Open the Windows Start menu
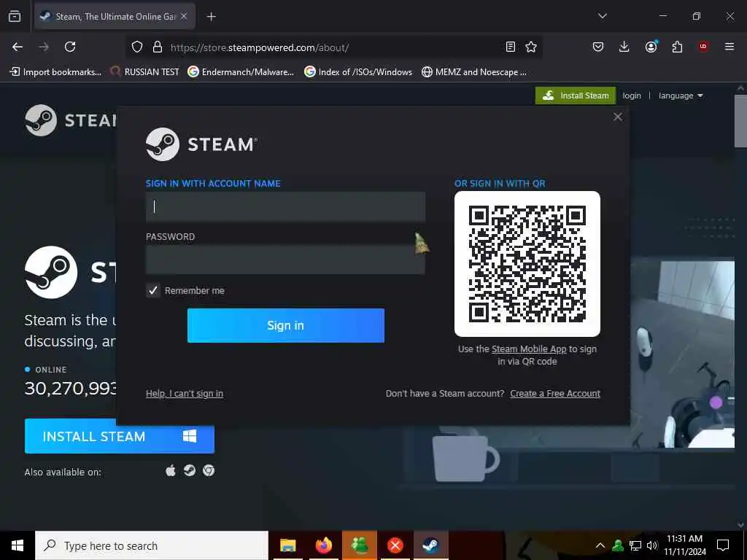This screenshot has height=560, width=747. [x=18, y=545]
